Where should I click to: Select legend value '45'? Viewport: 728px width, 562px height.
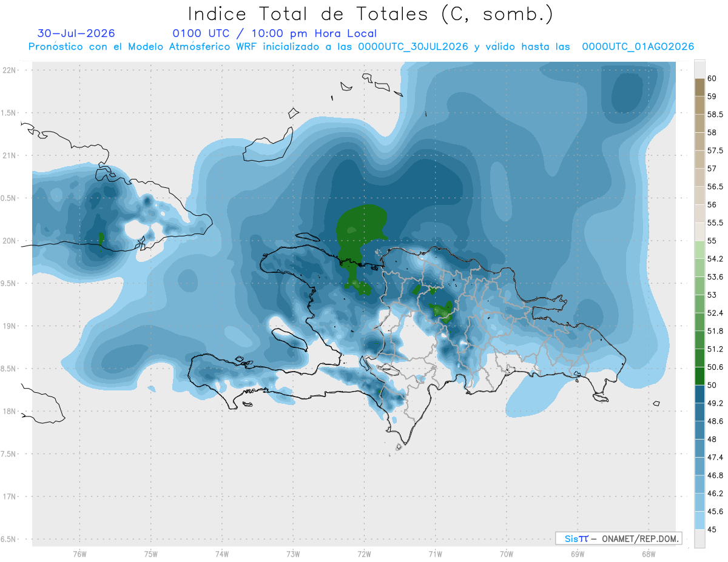point(712,529)
